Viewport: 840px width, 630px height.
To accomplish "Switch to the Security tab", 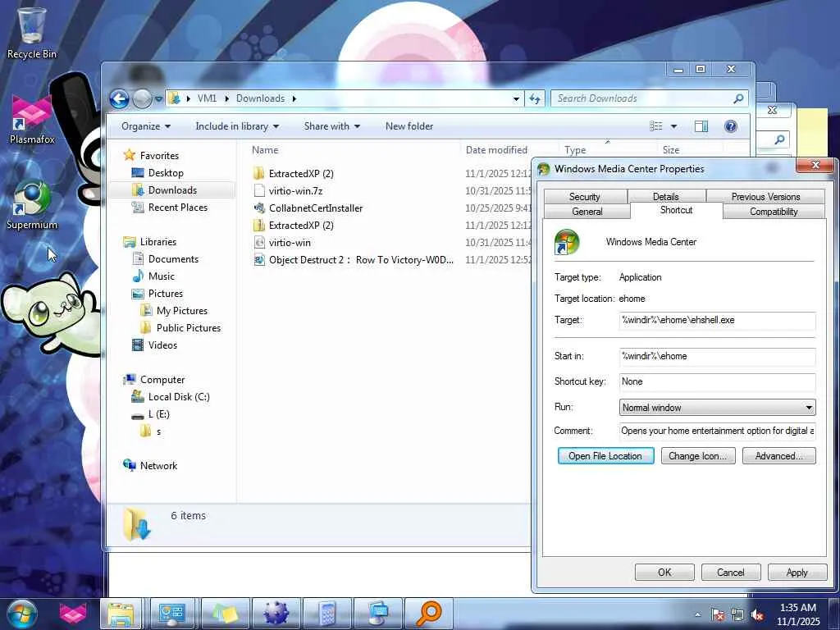I will coord(584,197).
